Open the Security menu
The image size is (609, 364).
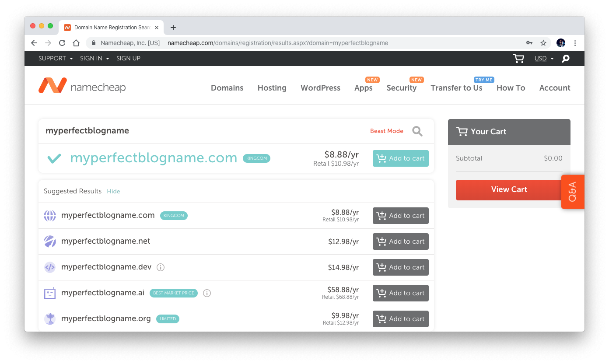pos(401,88)
